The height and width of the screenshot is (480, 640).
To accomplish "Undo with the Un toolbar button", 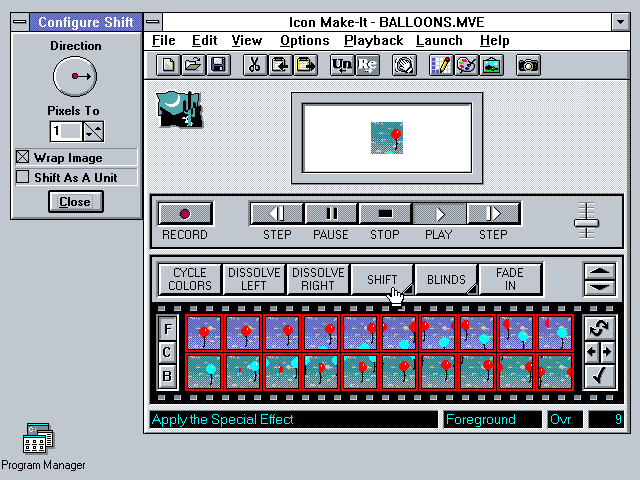I will click(342, 65).
